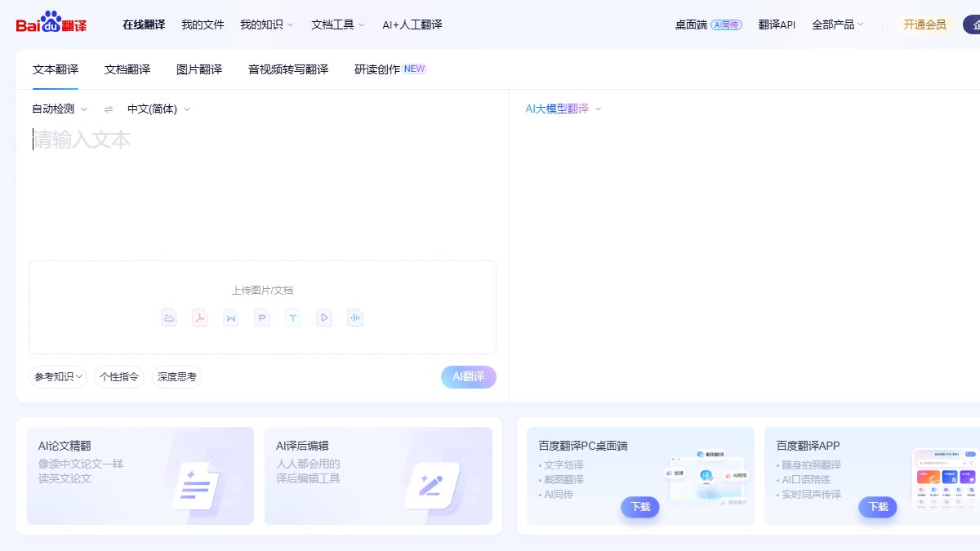Open the 参考知识 dropdown
Viewport: 980px width, 551px height.
click(58, 377)
